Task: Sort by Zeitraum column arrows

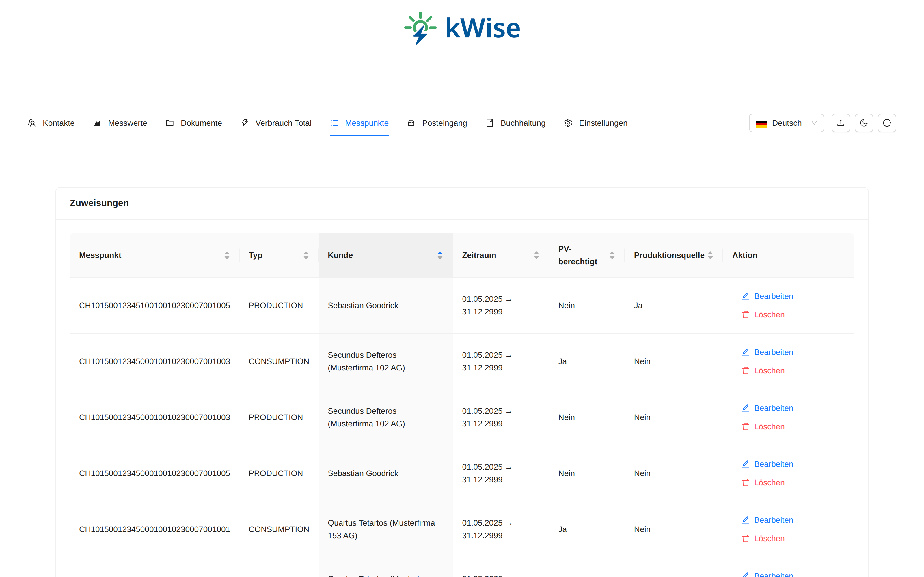Action: pyautogui.click(x=536, y=255)
